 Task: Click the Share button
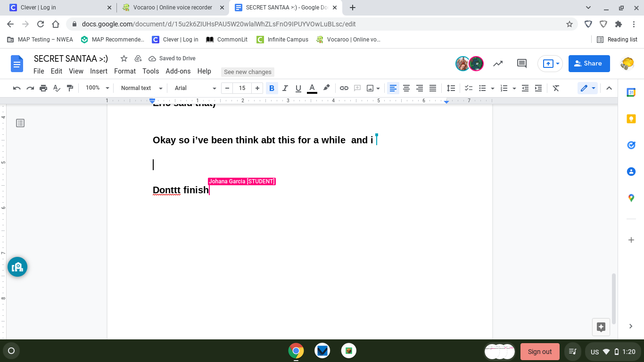tap(589, 64)
